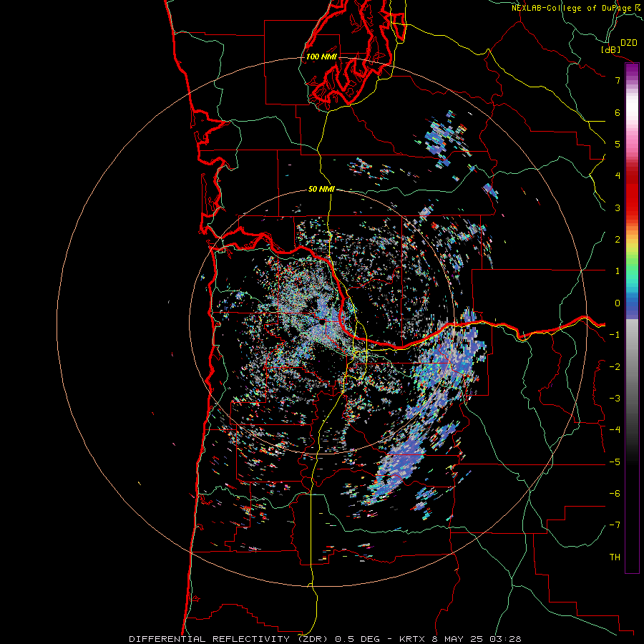The width and height of the screenshot is (644, 644).
Task: Click the -6 value on color scale
Action: (x=615, y=494)
